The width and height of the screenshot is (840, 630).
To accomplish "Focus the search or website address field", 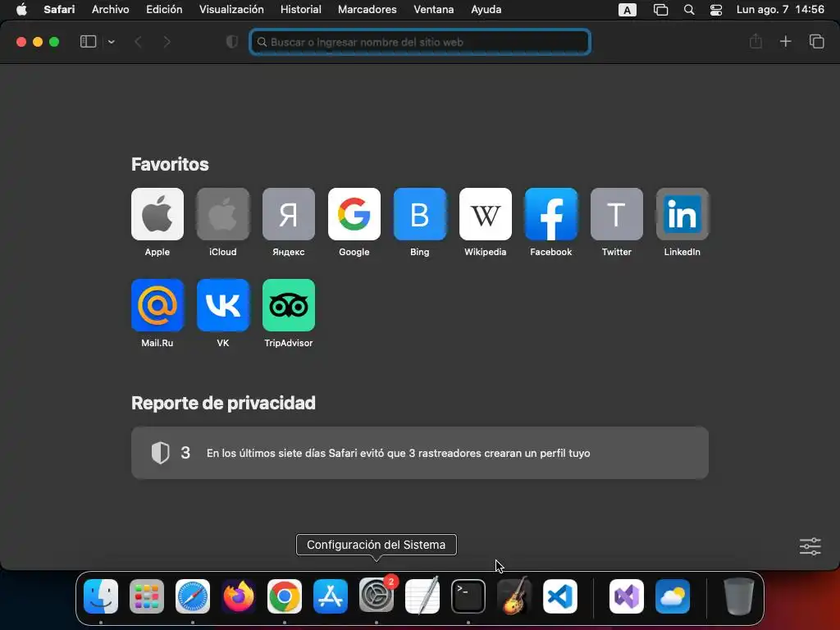I will [420, 42].
